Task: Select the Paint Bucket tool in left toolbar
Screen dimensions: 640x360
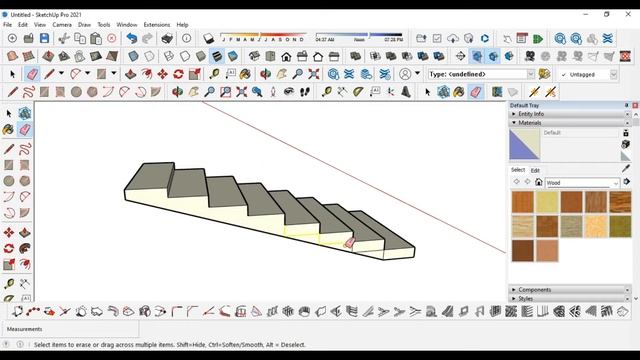Action: (x=9, y=130)
